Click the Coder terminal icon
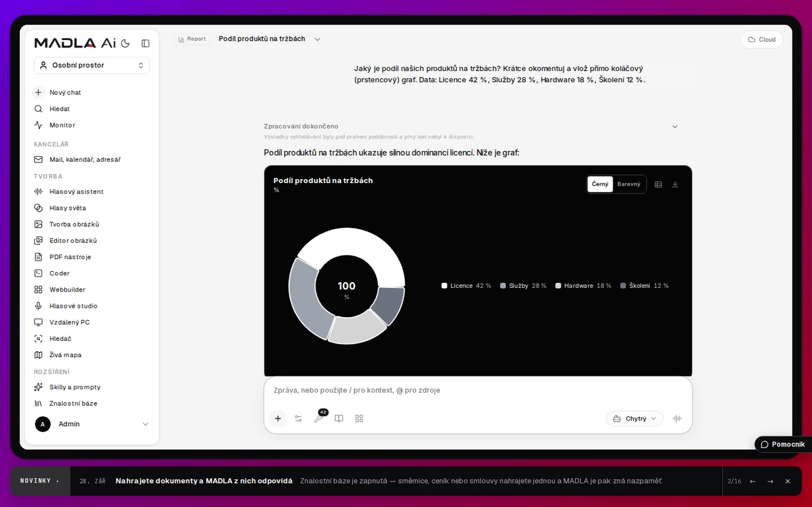This screenshot has width=812, height=507. pyautogui.click(x=39, y=273)
